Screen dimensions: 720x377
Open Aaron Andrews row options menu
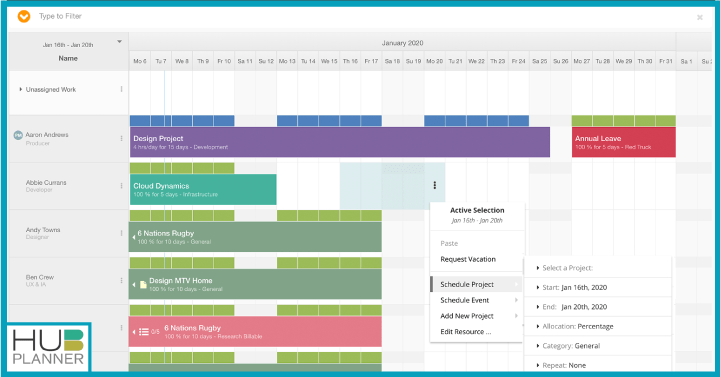pyautogui.click(x=121, y=138)
